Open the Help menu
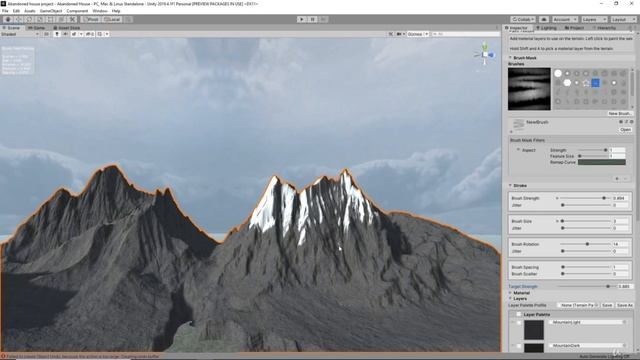Image resolution: width=640 pixels, height=360 pixels. pyautogui.click(x=116, y=11)
